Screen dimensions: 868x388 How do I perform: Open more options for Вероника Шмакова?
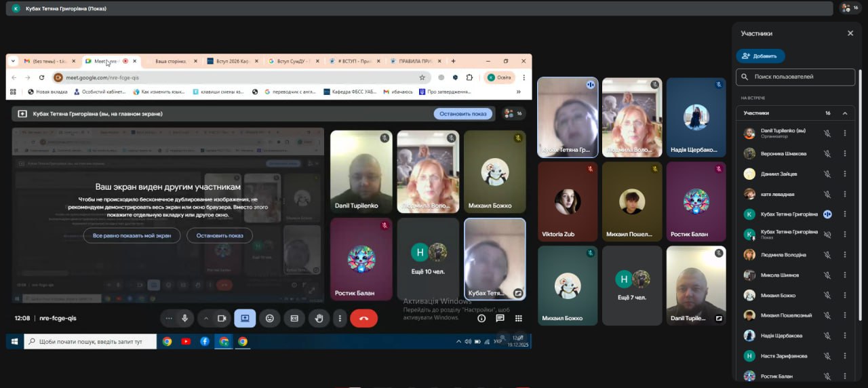tap(845, 154)
